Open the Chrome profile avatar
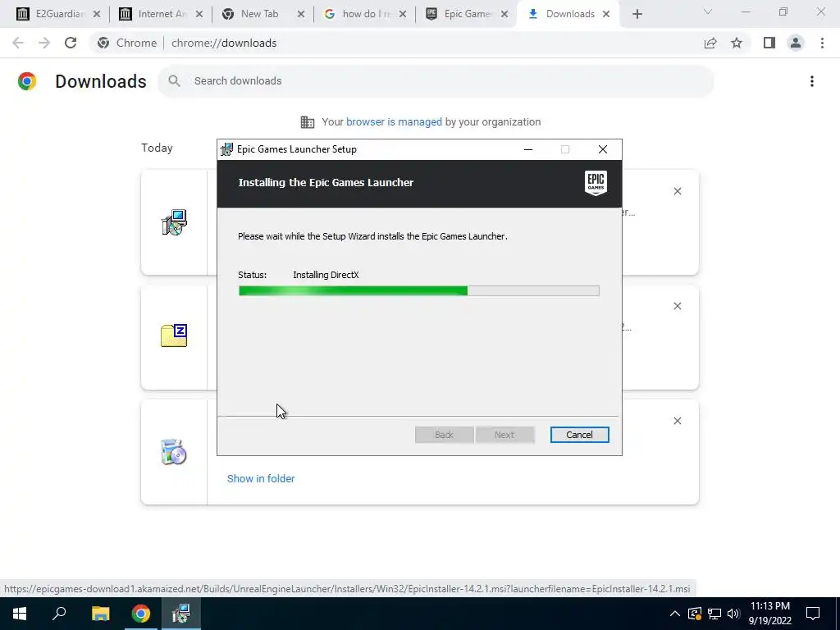This screenshot has height=630, width=840. (796, 43)
